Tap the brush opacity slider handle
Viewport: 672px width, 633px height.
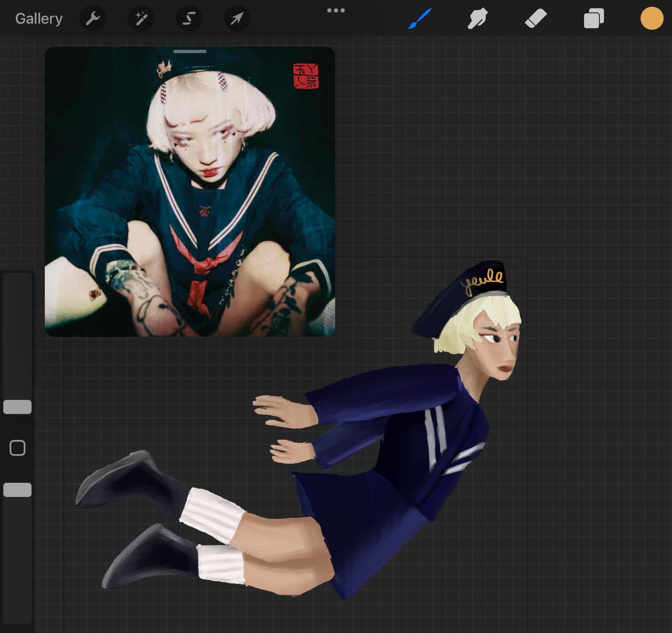17,490
